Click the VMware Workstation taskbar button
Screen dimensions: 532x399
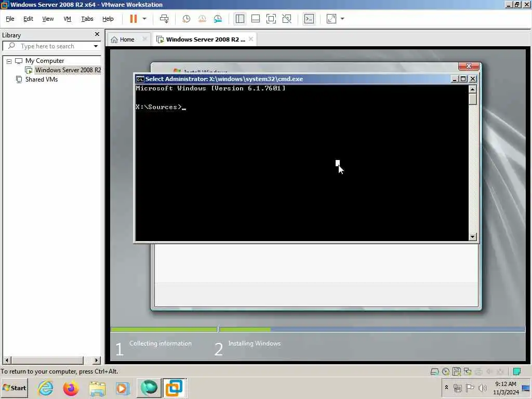pos(175,388)
